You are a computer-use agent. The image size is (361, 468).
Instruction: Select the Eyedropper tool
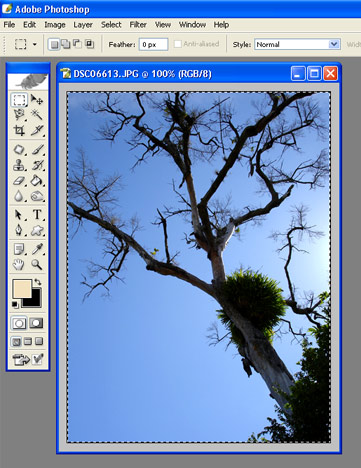click(x=37, y=249)
